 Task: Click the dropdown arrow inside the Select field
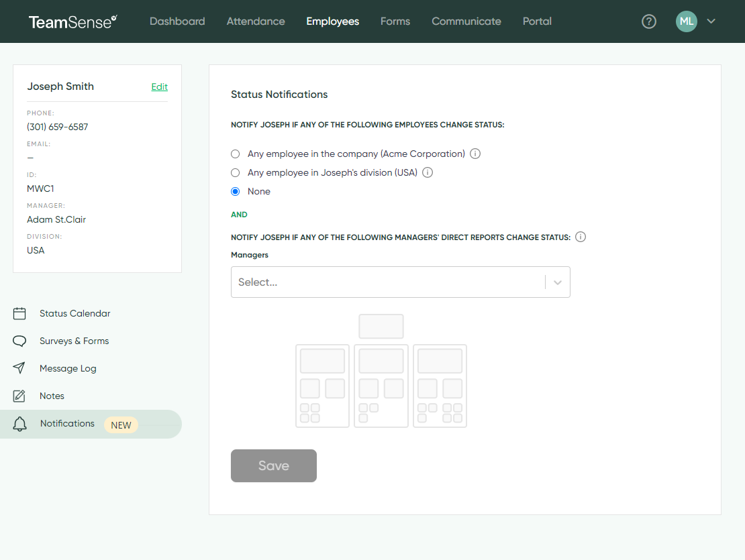coord(557,282)
